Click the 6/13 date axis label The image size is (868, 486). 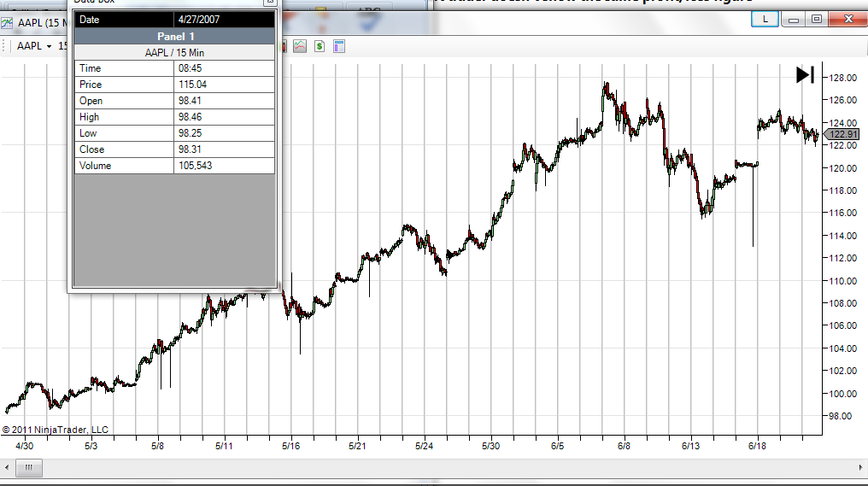coord(690,446)
